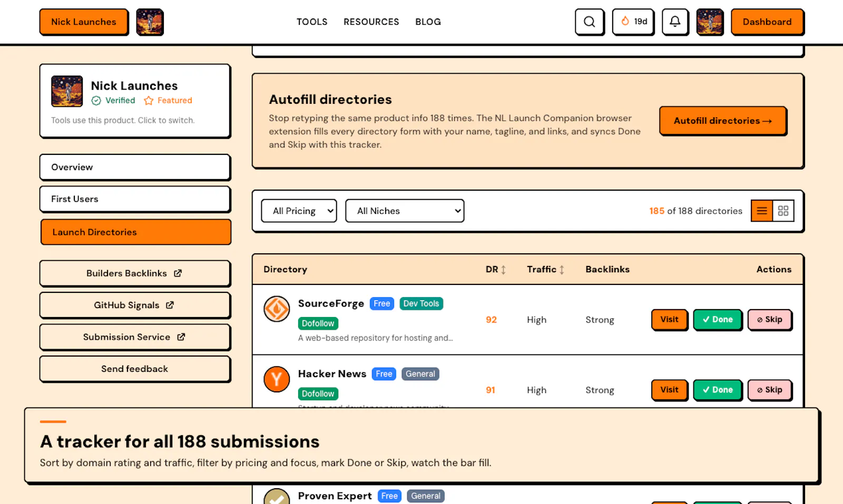The height and width of the screenshot is (504, 843).
Task: Click the Autofill directories button
Action: coord(723,121)
